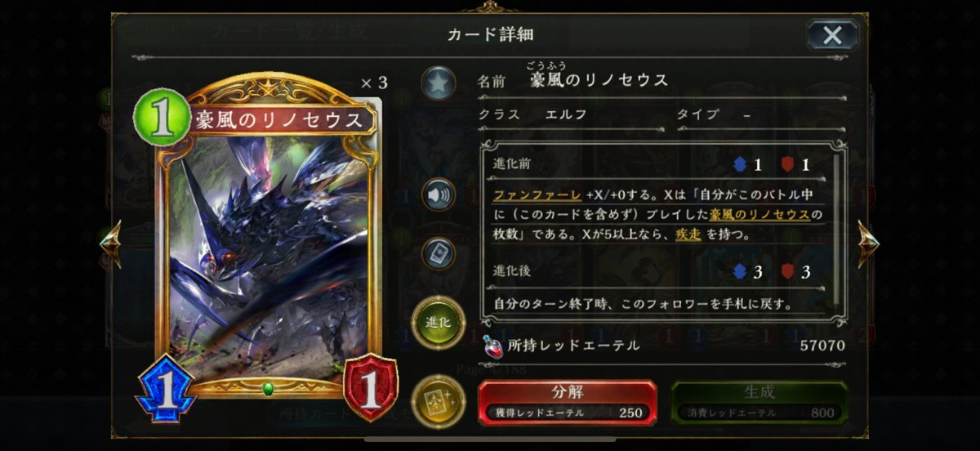Play the card voice speaker icon
The image size is (980, 451).
coord(438,195)
